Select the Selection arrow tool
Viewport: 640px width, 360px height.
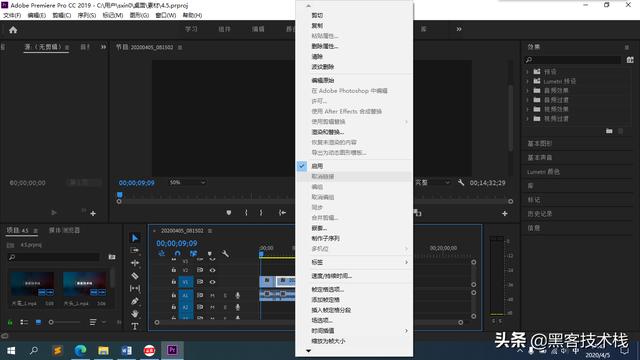pyautogui.click(x=135, y=238)
